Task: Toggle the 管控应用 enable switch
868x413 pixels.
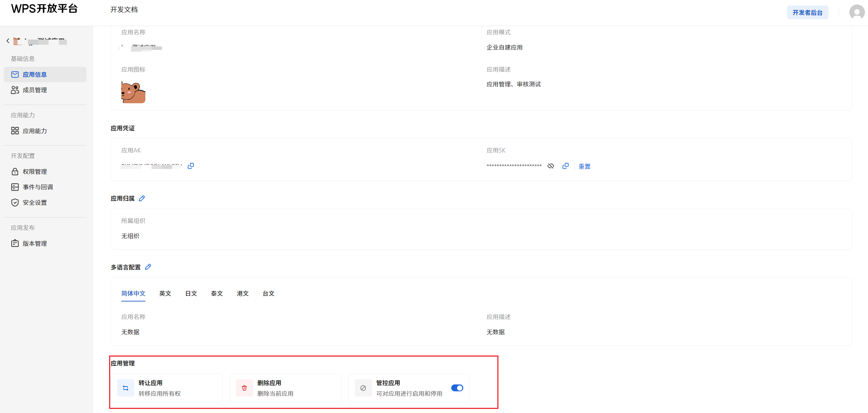Action: point(457,388)
